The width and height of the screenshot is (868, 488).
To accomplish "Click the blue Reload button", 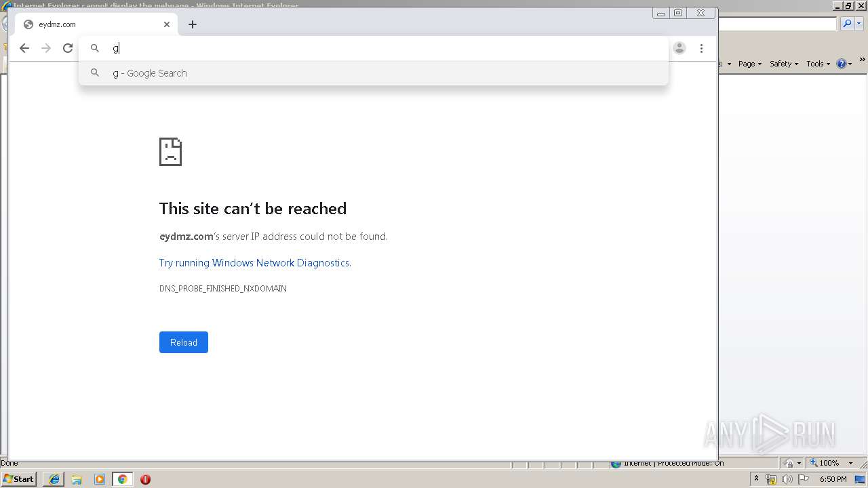I will (x=184, y=342).
